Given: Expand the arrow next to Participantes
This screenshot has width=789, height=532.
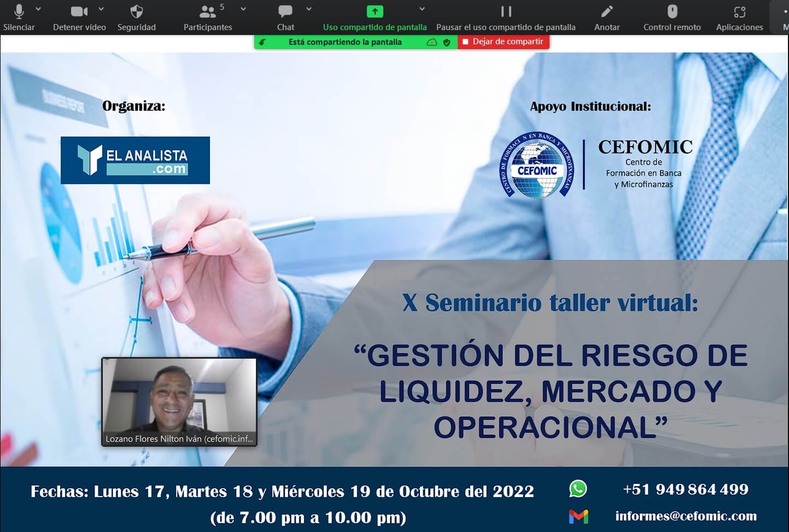Looking at the screenshot, I should pos(243,9).
